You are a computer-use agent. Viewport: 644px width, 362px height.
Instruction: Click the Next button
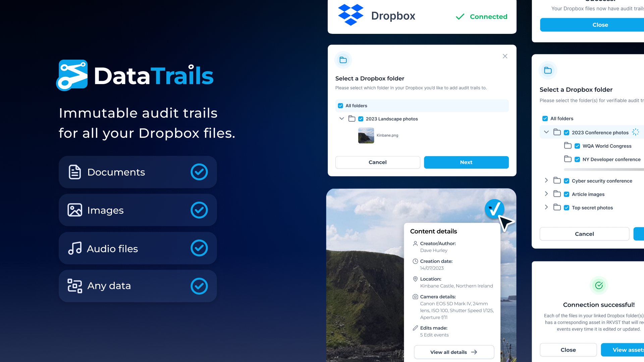466,162
